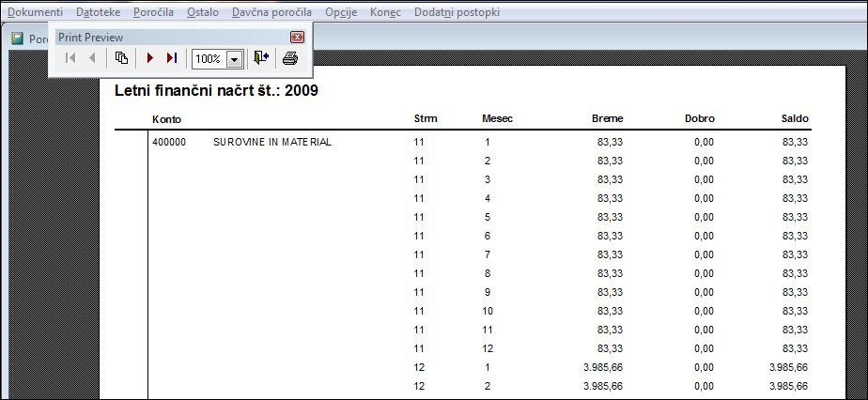Click Dobro 0,00 in month 9 row
Screen dimensions: 868x400
point(704,292)
